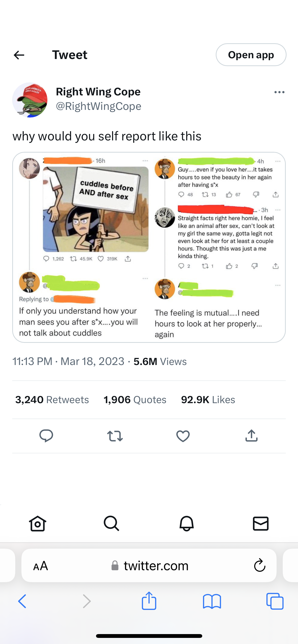Go to the Twitter Home tab
Viewport: 298px width, 644px height.
[38, 523]
